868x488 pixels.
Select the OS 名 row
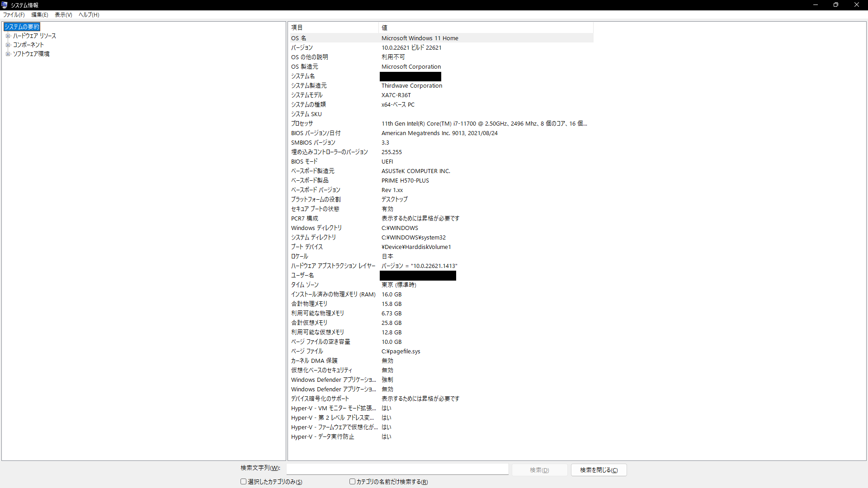pyautogui.click(x=441, y=38)
